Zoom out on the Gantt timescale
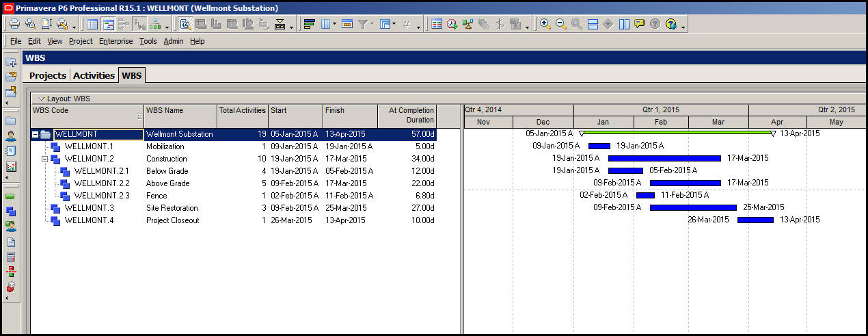The image size is (868, 336). coord(560,24)
